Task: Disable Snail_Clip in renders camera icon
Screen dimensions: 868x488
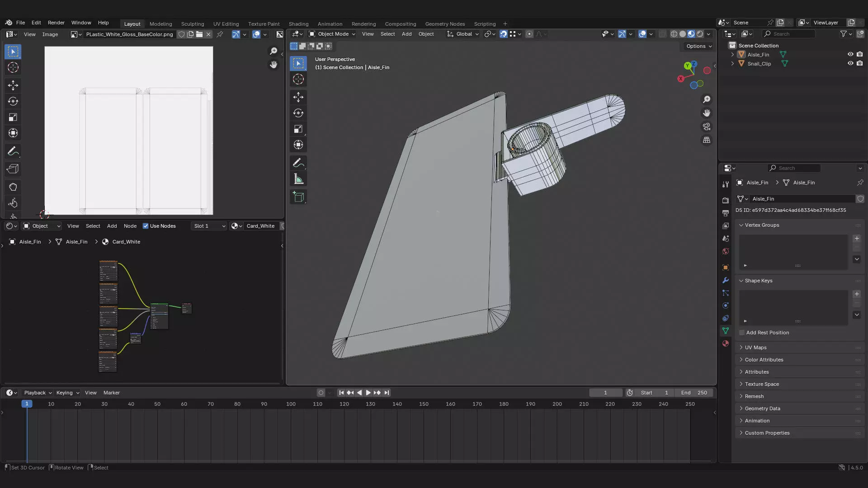Action: (859, 63)
